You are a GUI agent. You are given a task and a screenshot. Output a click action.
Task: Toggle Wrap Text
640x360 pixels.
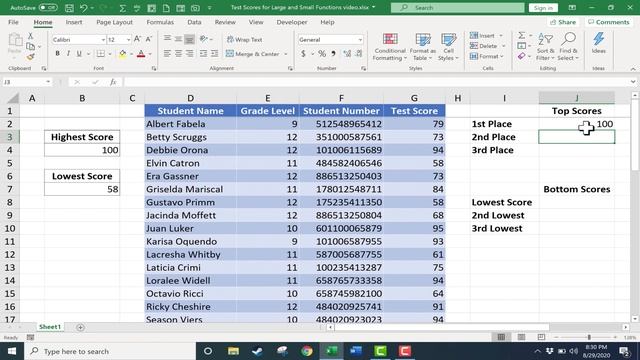click(244, 40)
